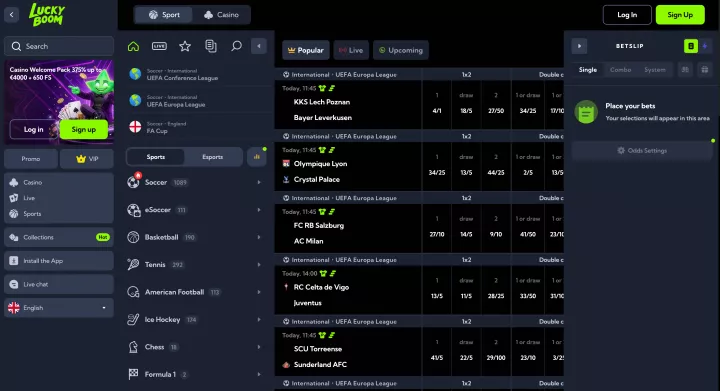
Task: Open the LIVE events icon
Action: (x=159, y=46)
